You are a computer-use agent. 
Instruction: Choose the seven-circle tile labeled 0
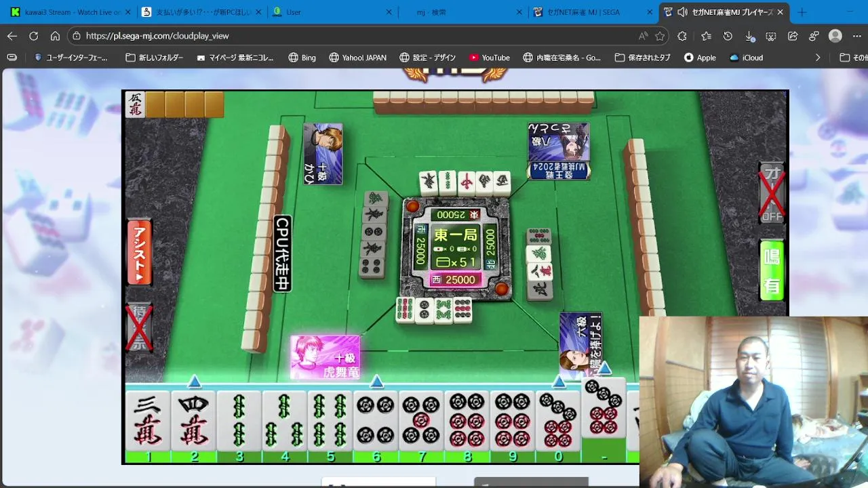point(557,420)
